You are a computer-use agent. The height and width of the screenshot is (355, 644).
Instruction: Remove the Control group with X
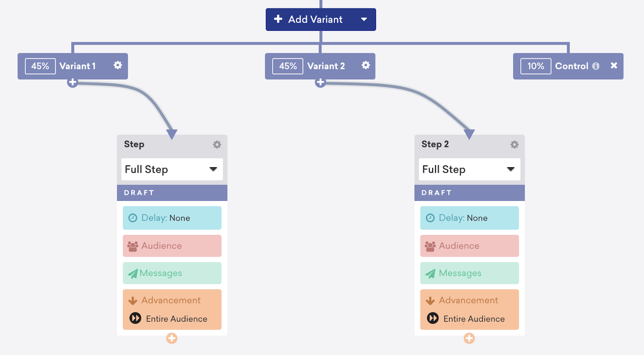[614, 65]
